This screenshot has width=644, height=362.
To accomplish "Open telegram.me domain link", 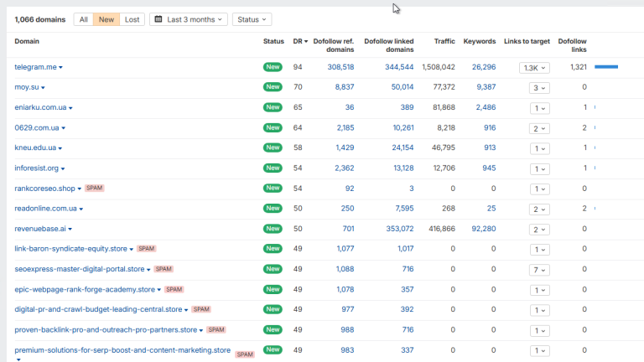I will click(x=36, y=67).
